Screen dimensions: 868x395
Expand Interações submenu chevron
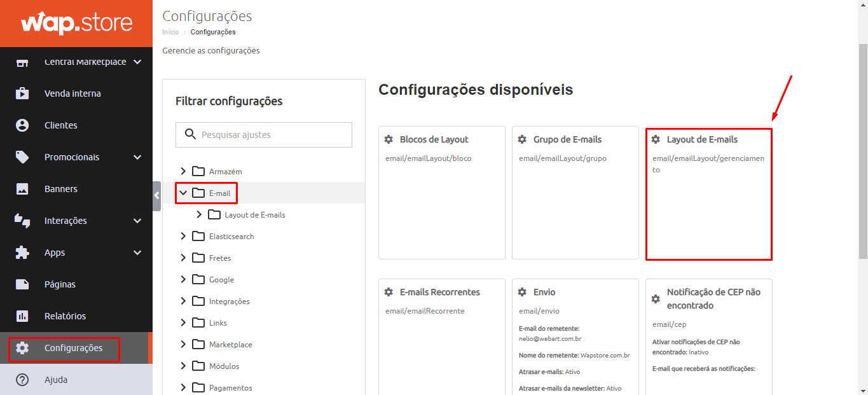[137, 221]
